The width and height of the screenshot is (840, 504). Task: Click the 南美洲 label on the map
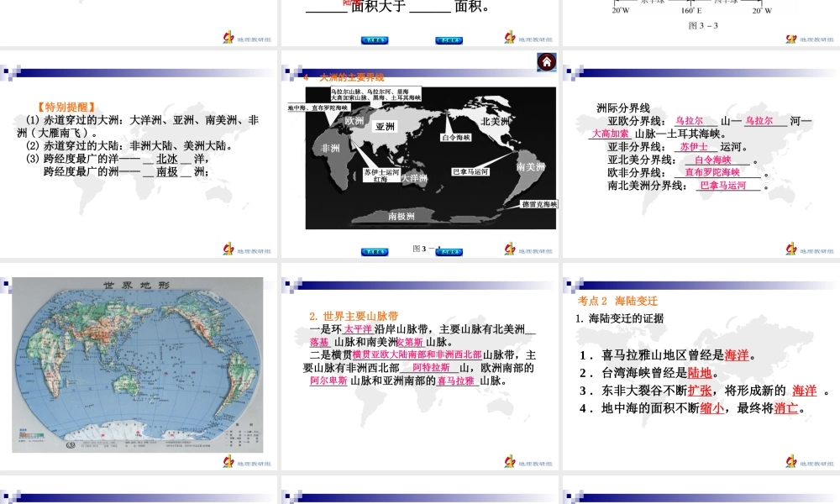pyautogui.click(x=530, y=166)
